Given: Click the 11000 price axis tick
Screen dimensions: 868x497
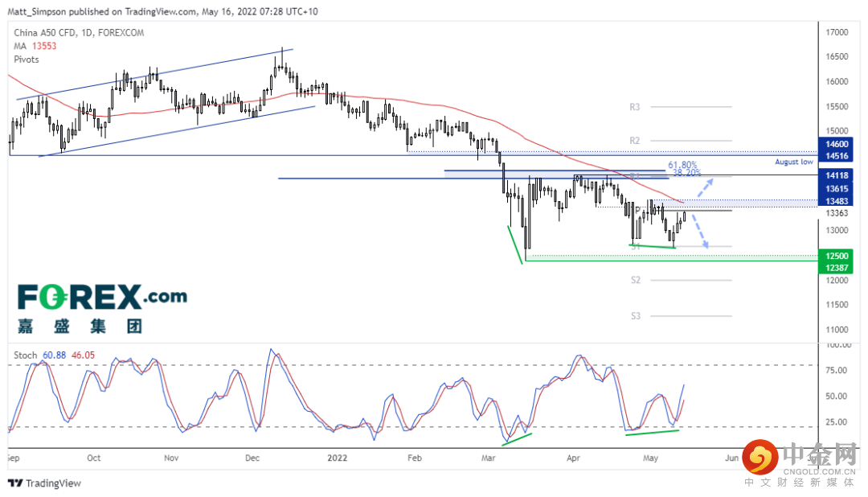Looking at the screenshot, I should click(837, 330).
